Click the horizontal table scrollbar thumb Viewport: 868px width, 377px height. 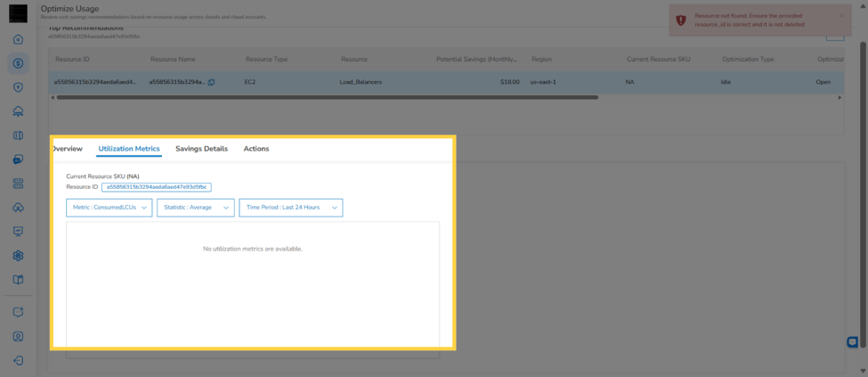[x=327, y=97]
